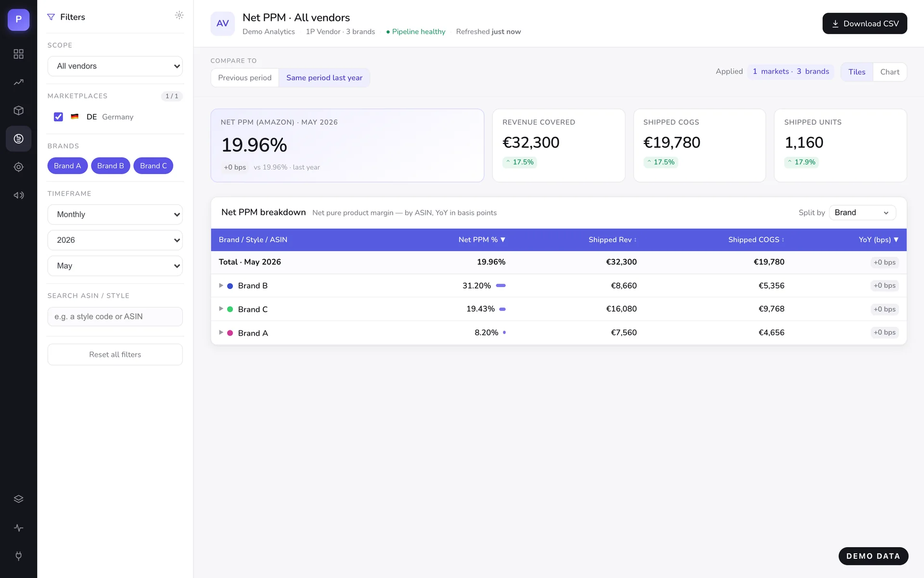Click the Brand / Style / ASIN header
This screenshot has width=924, height=578.
pos(253,239)
